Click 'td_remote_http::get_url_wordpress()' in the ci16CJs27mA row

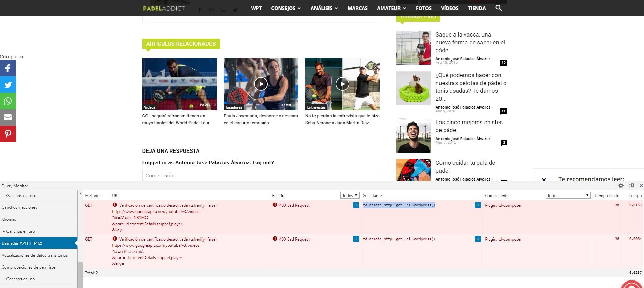(x=399, y=239)
